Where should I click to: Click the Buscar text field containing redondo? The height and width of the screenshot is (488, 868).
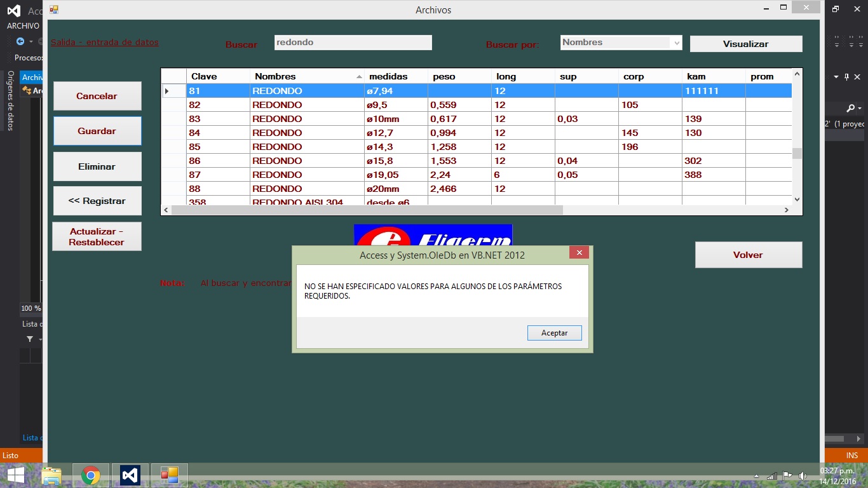coord(353,43)
